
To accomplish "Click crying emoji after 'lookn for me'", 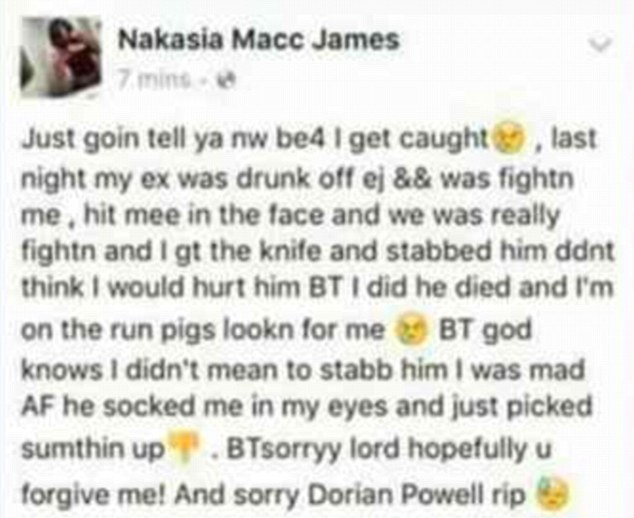I will (x=412, y=331).
